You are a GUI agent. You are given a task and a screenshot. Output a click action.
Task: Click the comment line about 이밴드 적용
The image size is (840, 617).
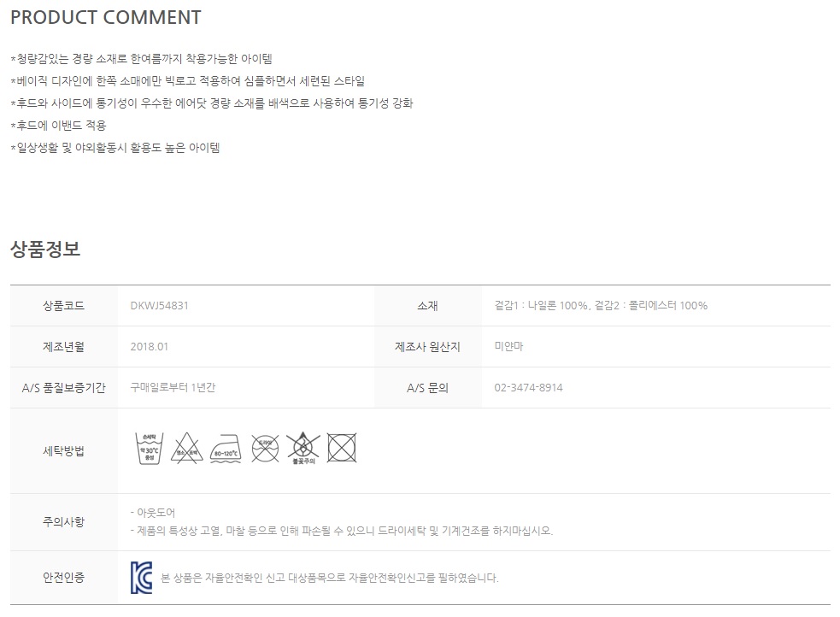click(x=58, y=126)
